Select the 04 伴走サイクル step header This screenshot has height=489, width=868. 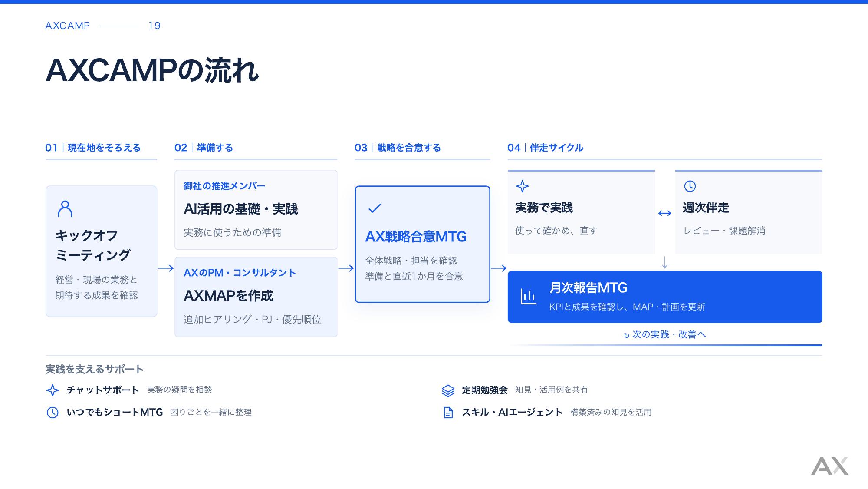(x=545, y=148)
